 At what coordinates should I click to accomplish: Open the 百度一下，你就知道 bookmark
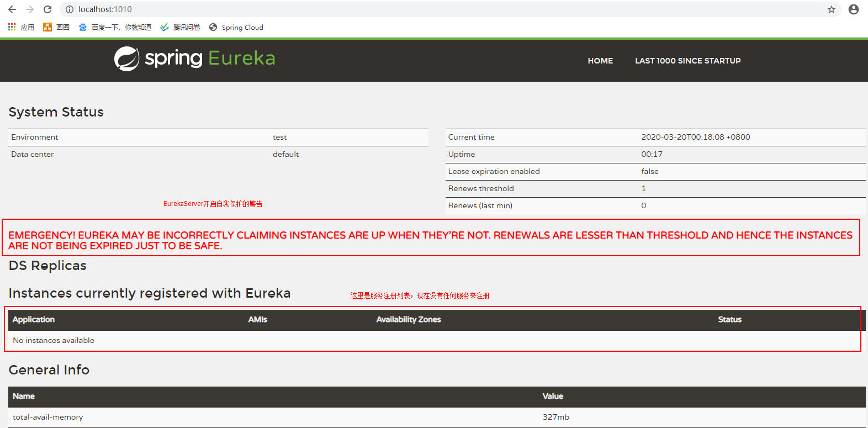tap(121, 27)
